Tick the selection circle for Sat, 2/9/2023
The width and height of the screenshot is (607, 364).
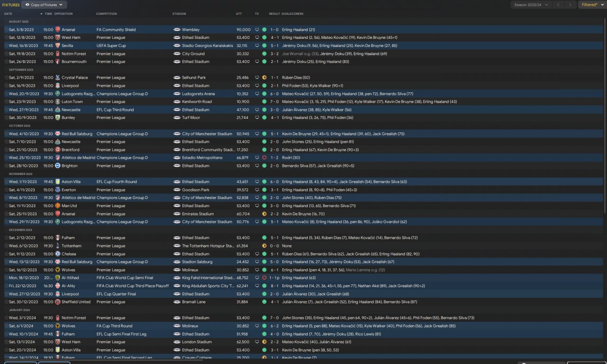(x=6, y=78)
